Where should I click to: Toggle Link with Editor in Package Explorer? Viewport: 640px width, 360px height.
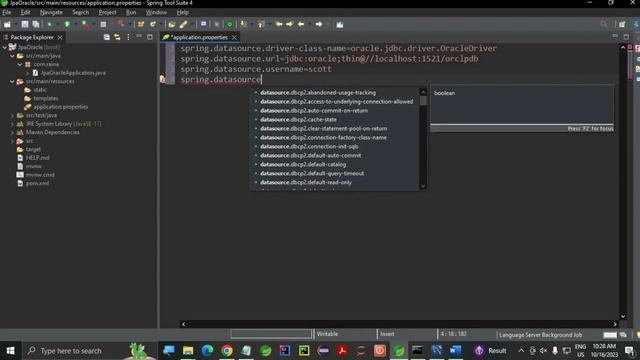tap(118, 37)
